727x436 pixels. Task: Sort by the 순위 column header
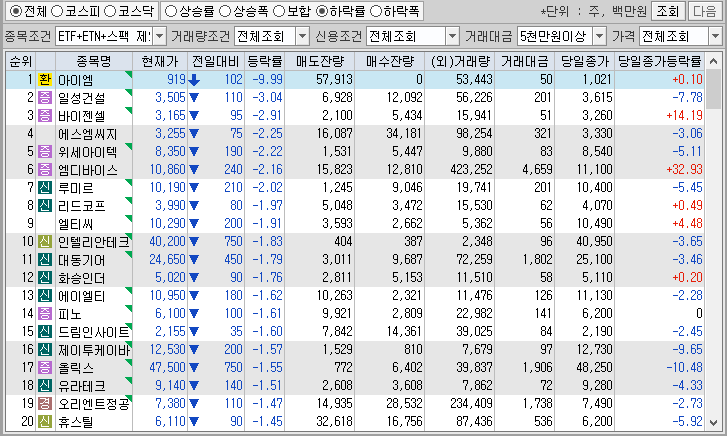point(21,61)
